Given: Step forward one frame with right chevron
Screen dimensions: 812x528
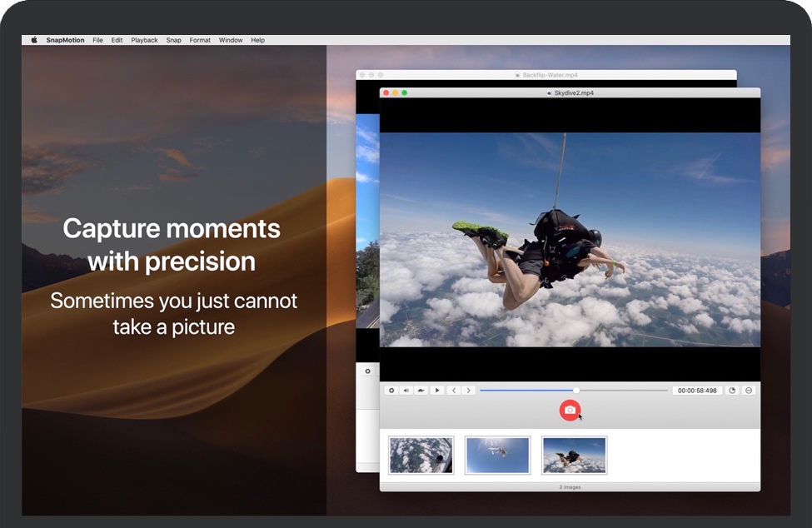Looking at the screenshot, I should pyautogui.click(x=468, y=390).
